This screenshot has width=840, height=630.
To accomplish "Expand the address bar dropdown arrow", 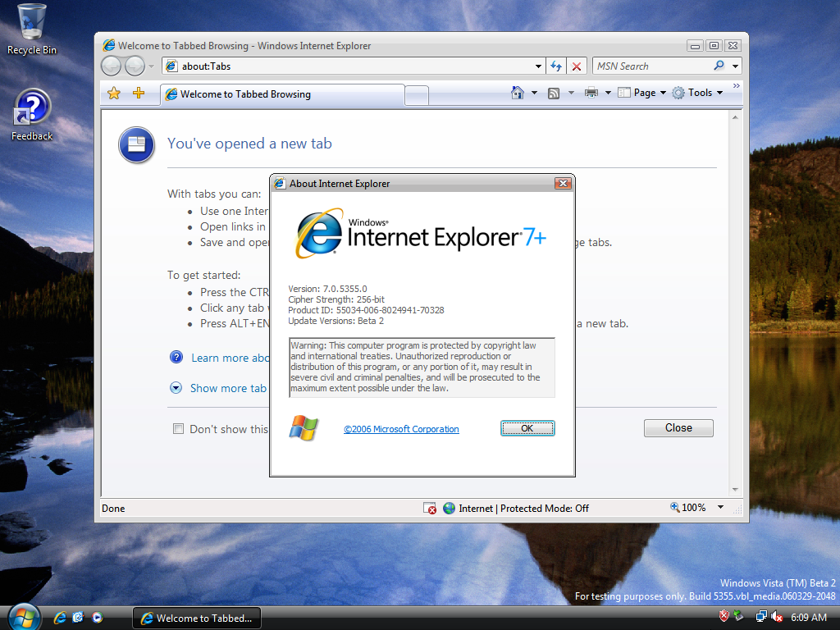I will click(538, 66).
